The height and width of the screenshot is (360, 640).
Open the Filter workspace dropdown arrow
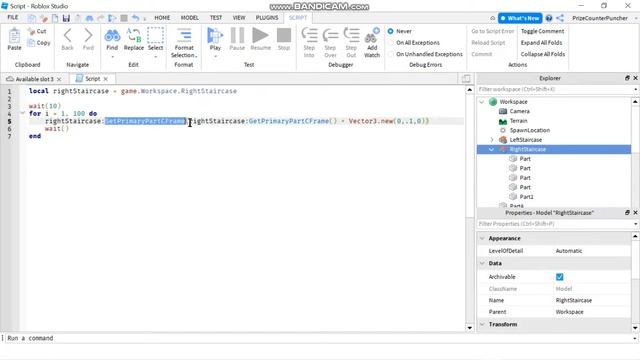point(636,89)
